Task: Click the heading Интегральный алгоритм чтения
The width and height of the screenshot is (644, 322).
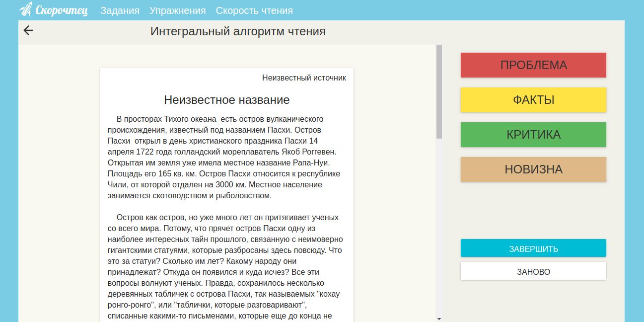Action: (238, 31)
